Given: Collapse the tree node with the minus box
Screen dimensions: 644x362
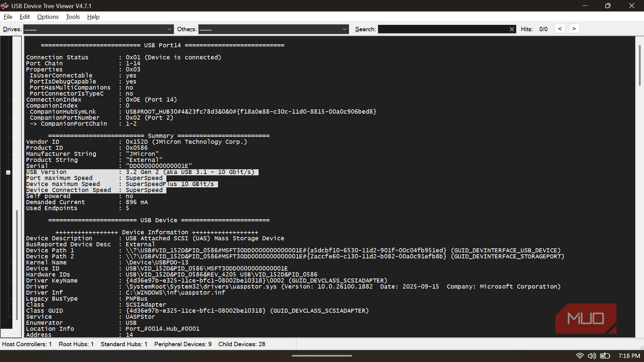Looking at the screenshot, I should (8, 172).
